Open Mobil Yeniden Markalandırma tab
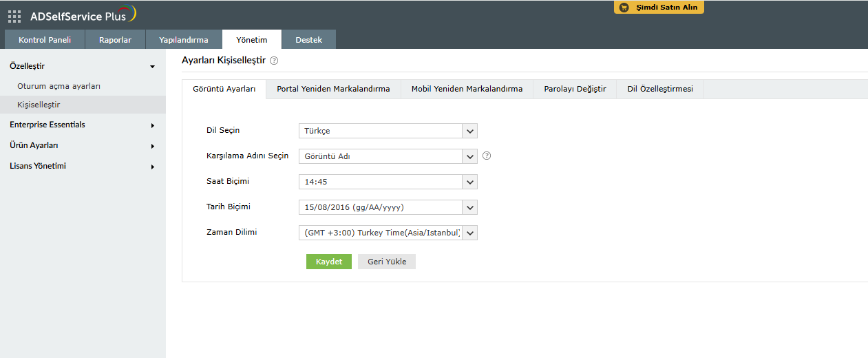The width and height of the screenshot is (868, 358). [467, 89]
